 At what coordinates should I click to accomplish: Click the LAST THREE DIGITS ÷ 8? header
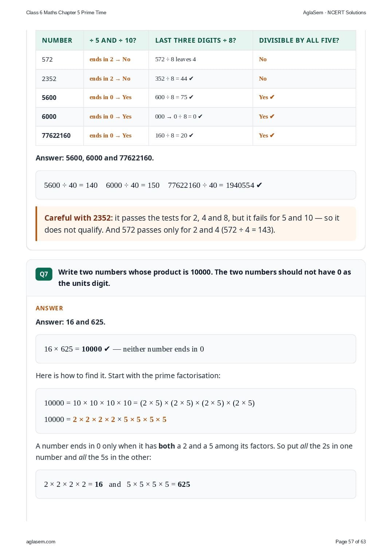(196, 40)
